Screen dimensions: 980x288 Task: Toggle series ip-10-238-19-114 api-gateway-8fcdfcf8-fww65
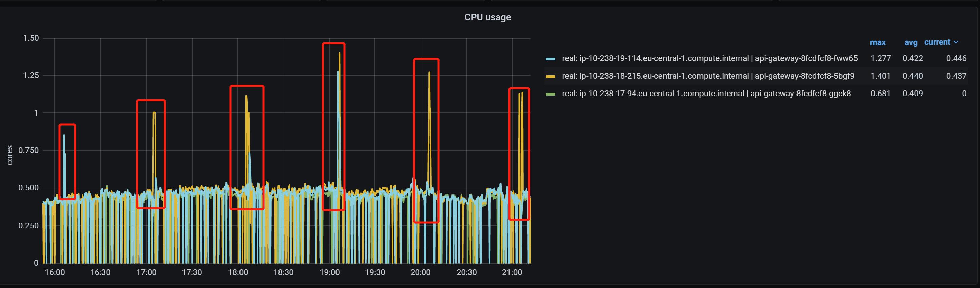pyautogui.click(x=710, y=58)
